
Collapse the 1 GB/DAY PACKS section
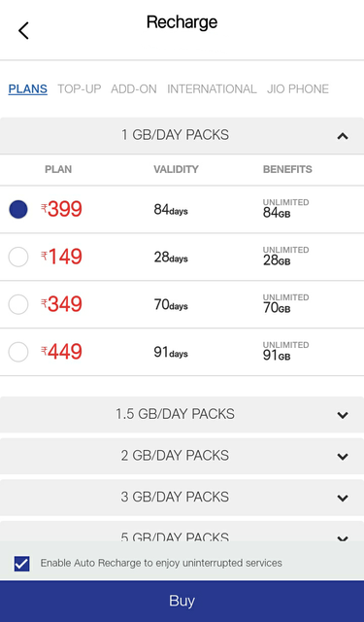pos(182,135)
